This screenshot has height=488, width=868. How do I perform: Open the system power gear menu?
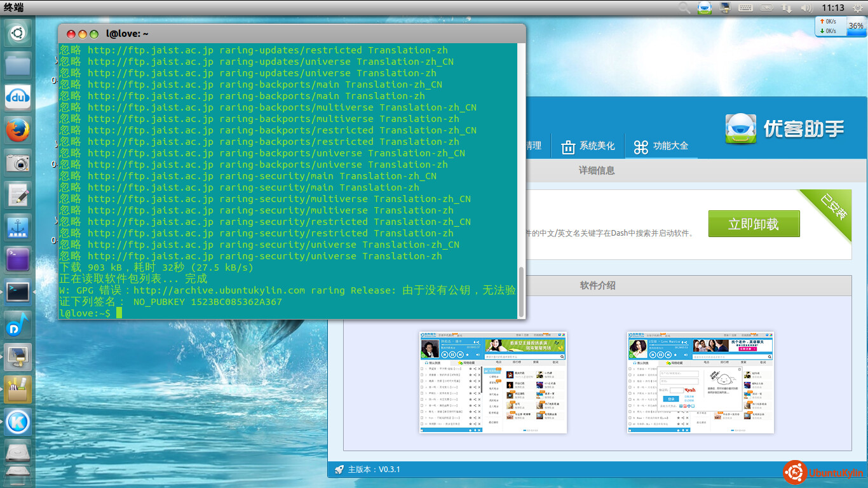pyautogui.click(x=858, y=8)
